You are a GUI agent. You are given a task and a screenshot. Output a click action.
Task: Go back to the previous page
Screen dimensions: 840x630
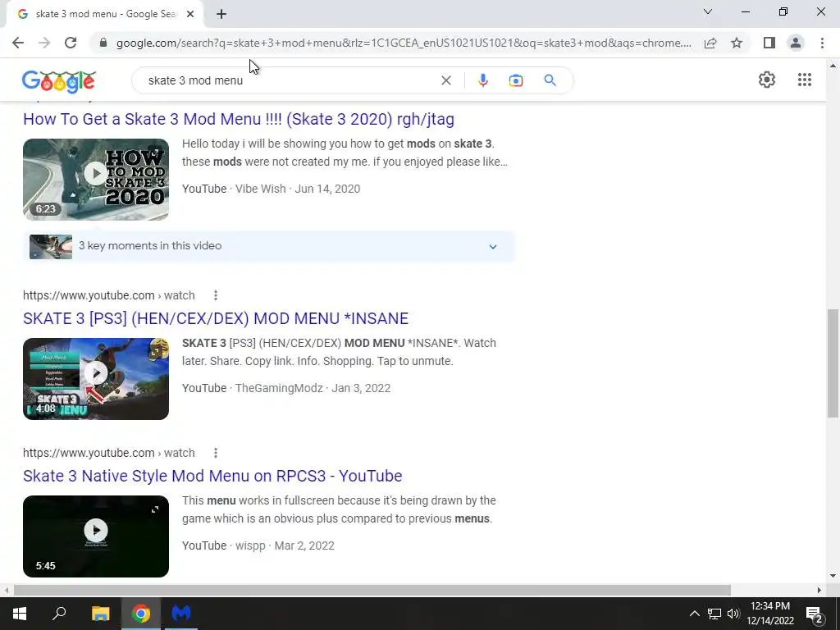18,43
